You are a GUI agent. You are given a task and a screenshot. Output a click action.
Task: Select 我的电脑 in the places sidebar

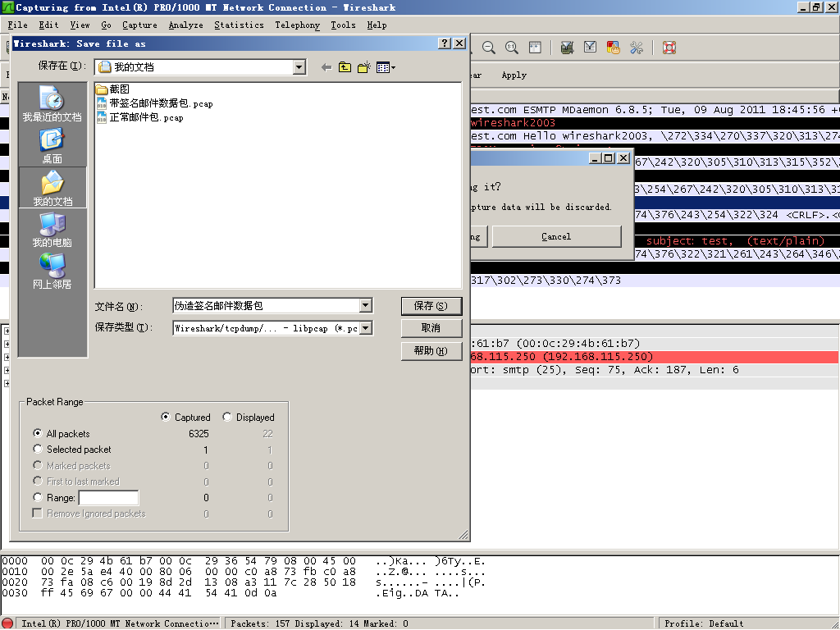52,230
